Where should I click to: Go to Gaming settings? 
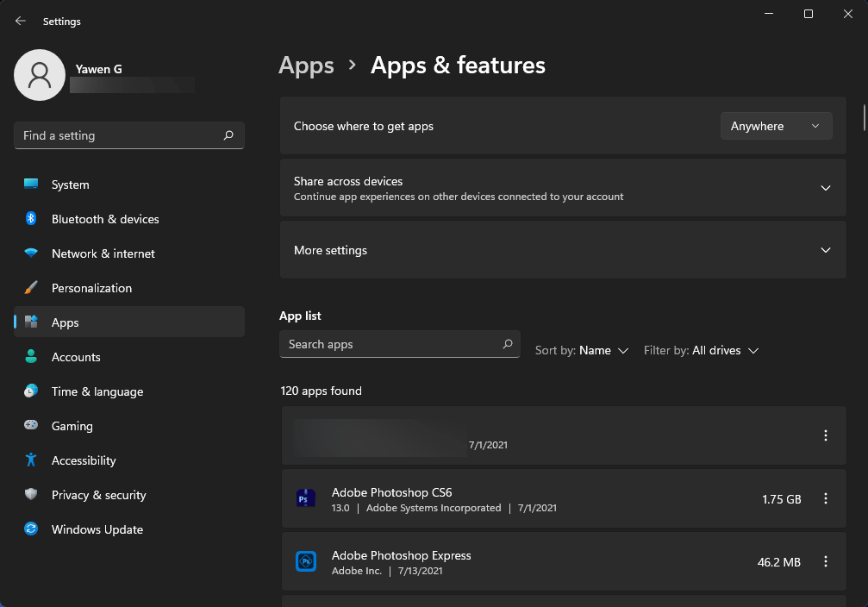point(129,426)
